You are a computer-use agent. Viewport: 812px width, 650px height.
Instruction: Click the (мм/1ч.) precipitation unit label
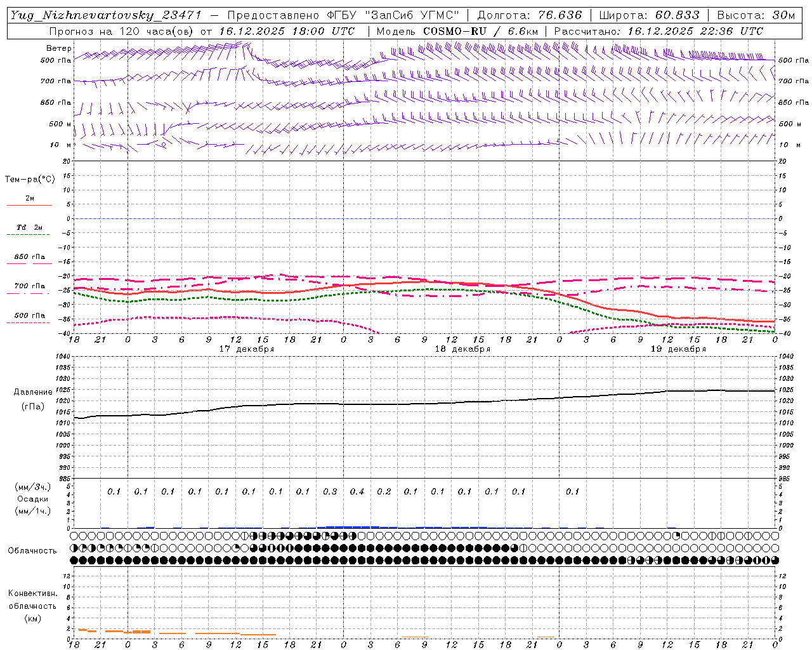33,511
